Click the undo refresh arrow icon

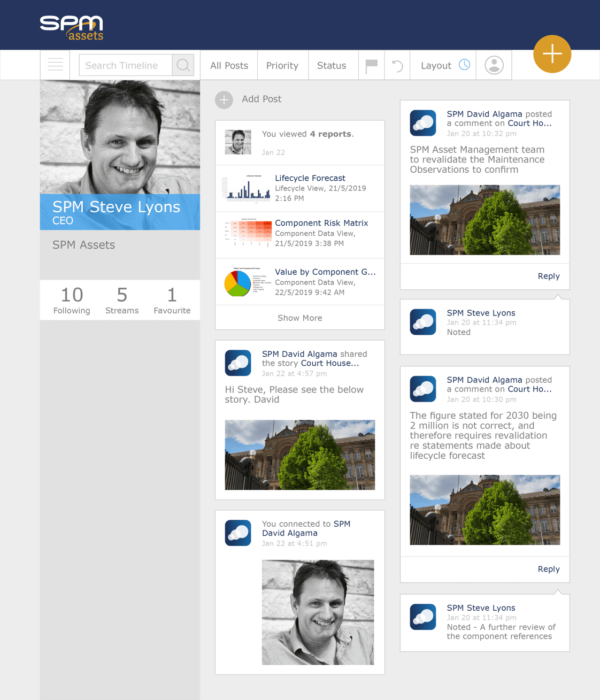click(x=397, y=66)
